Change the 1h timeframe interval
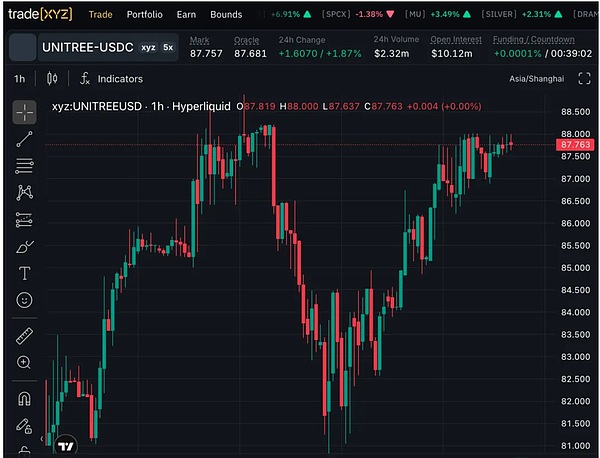Viewport: 600px width, 458px height. click(x=20, y=79)
